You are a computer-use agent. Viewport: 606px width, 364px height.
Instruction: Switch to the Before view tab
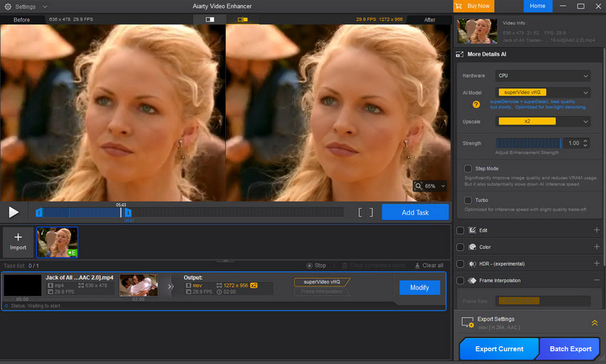[x=21, y=20]
